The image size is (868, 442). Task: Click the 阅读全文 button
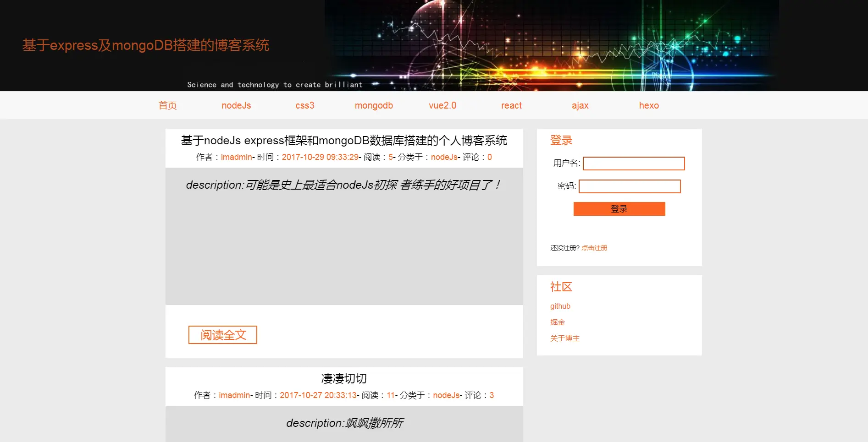point(222,334)
